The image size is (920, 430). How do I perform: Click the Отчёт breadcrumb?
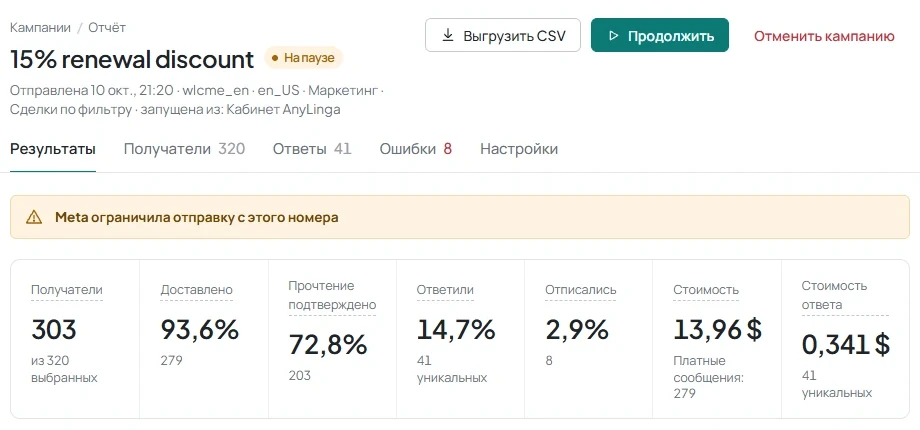[107, 28]
